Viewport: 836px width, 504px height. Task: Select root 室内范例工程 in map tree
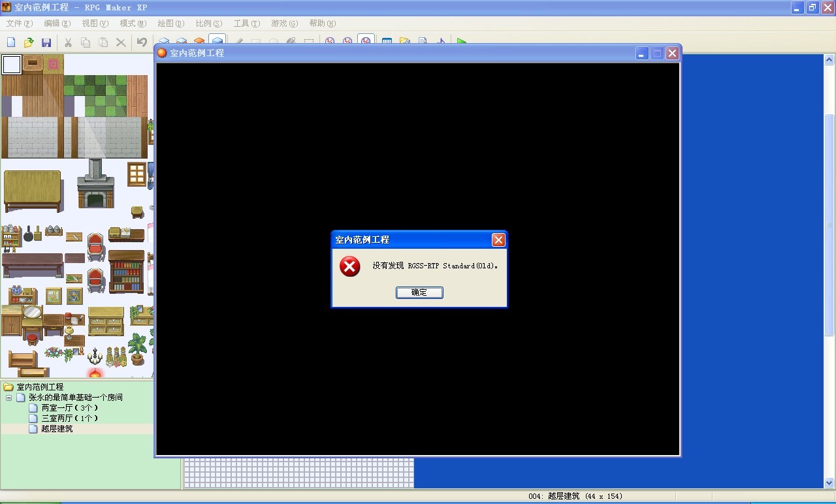(x=40, y=387)
